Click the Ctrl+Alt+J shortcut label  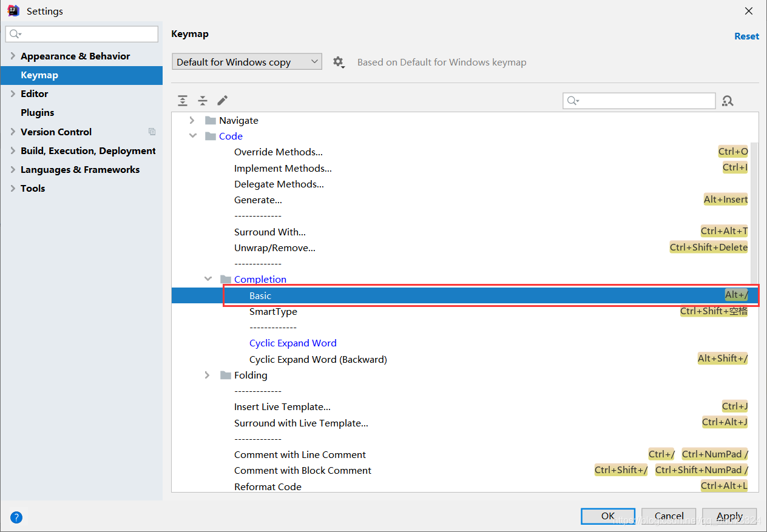(725, 422)
